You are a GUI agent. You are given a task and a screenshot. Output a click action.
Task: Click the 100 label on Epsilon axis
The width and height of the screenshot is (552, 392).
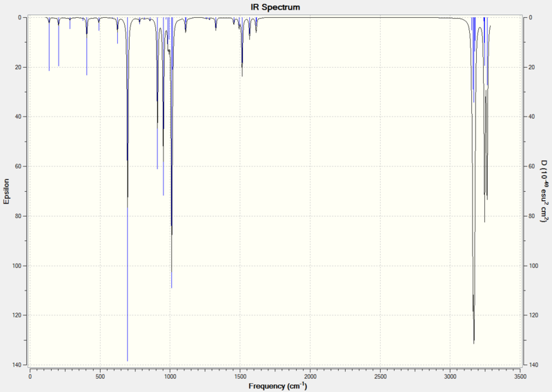click(17, 266)
